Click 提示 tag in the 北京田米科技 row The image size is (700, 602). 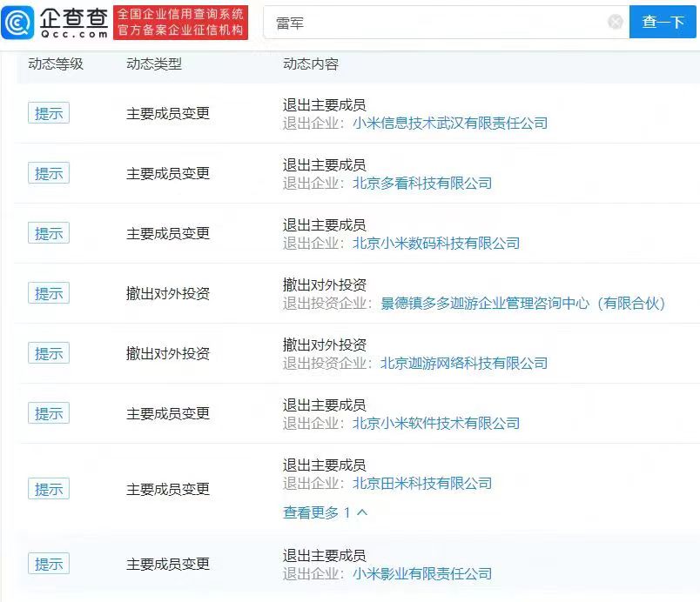point(49,490)
